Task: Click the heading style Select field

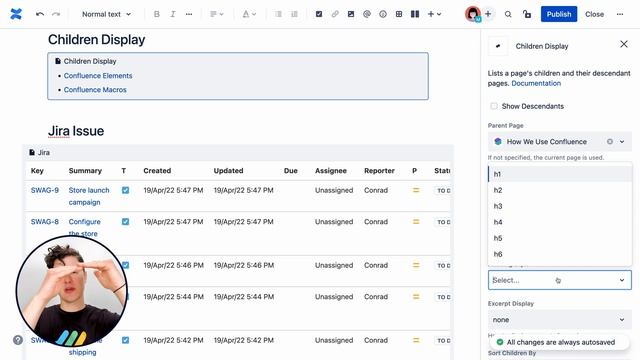Action: click(560, 280)
